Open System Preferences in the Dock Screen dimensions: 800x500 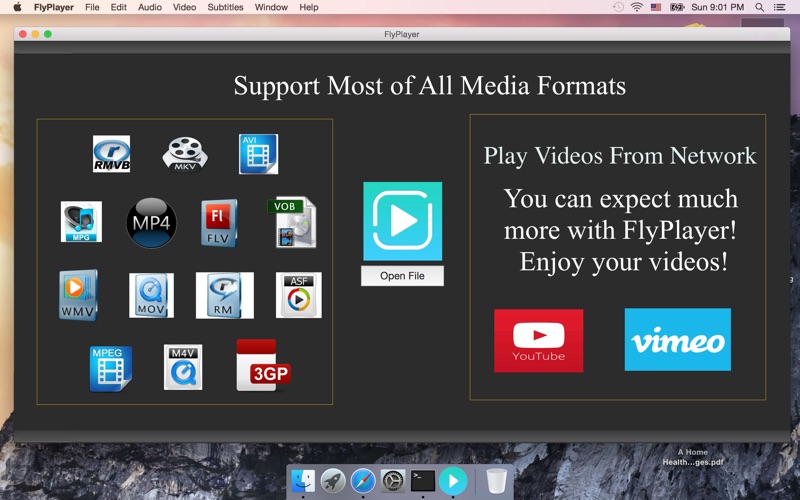pyautogui.click(x=393, y=481)
